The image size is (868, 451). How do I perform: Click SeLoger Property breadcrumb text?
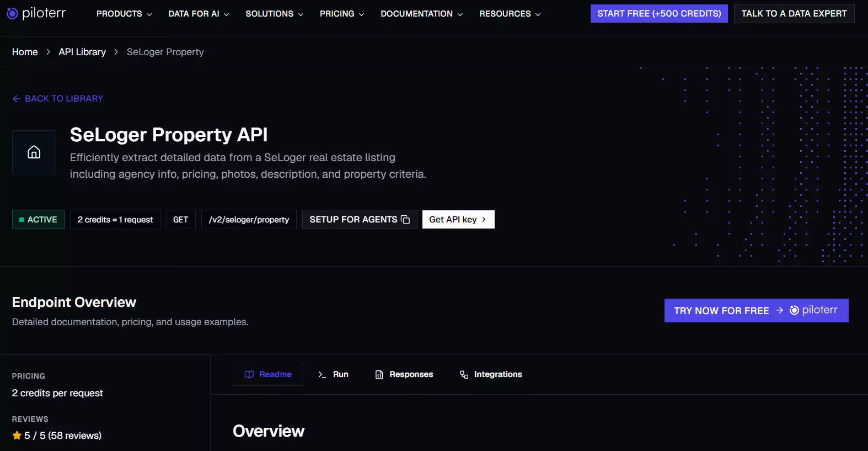click(x=165, y=52)
